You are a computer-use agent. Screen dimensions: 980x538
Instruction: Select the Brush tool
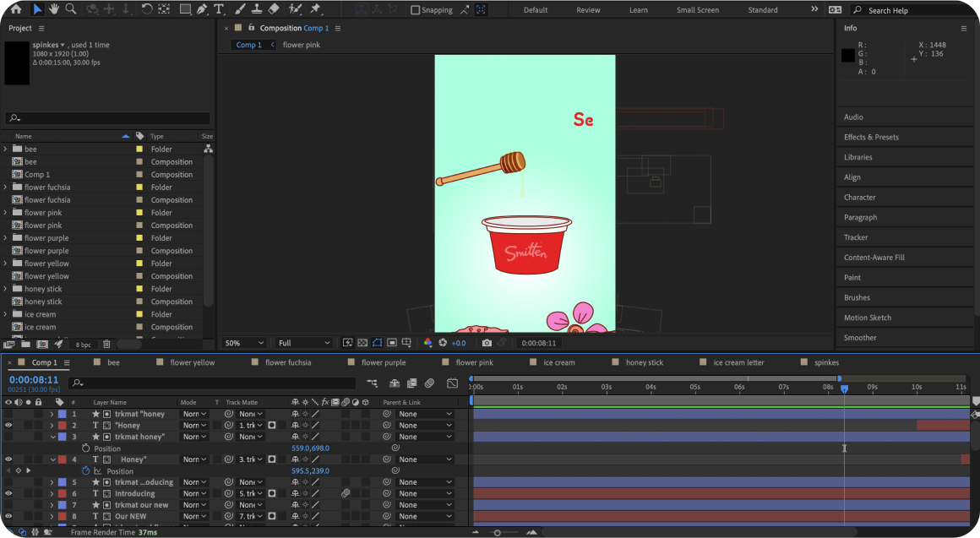pyautogui.click(x=240, y=9)
